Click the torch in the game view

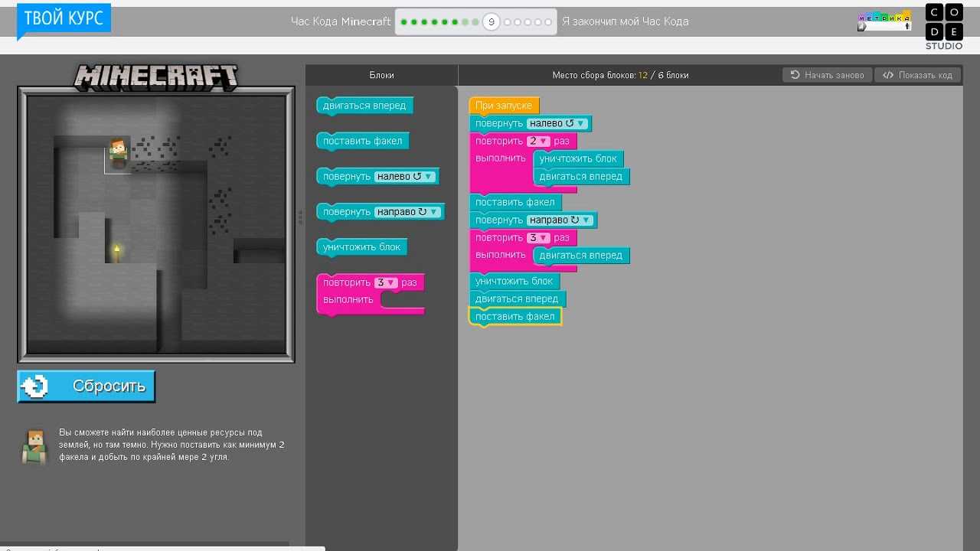pyautogui.click(x=117, y=253)
